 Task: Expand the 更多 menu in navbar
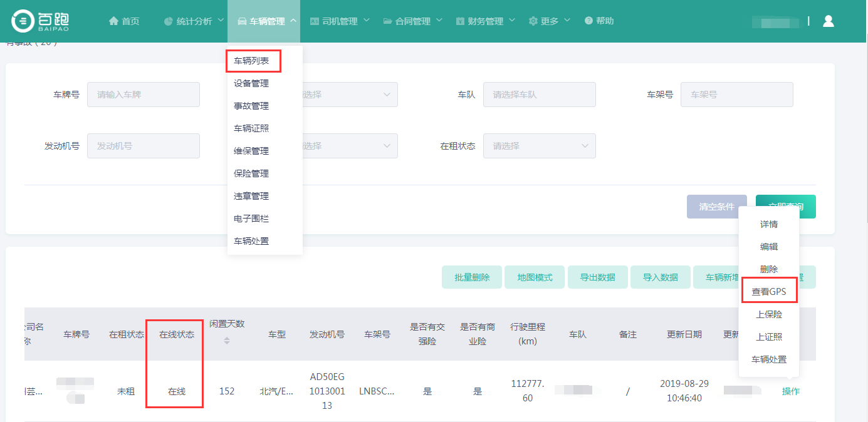(549, 21)
